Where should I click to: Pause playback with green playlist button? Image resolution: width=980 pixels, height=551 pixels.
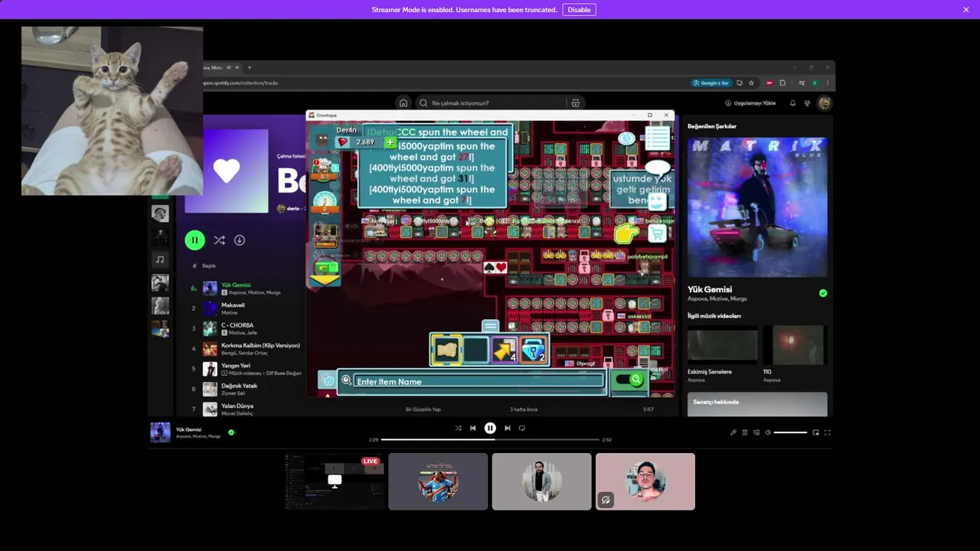coord(194,240)
